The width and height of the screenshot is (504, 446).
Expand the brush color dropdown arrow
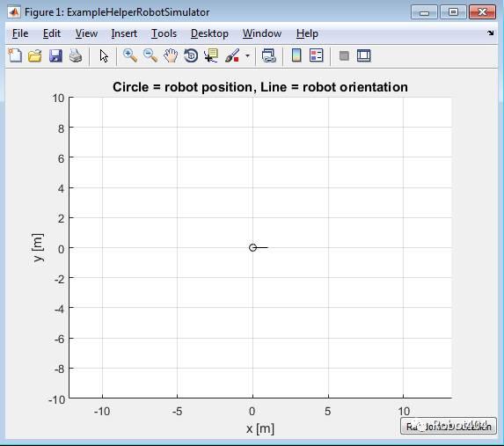[247, 56]
